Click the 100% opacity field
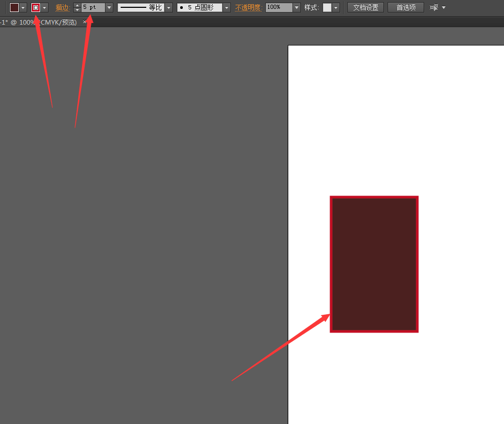504x424 pixels. pyautogui.click(x=279, y=7)
